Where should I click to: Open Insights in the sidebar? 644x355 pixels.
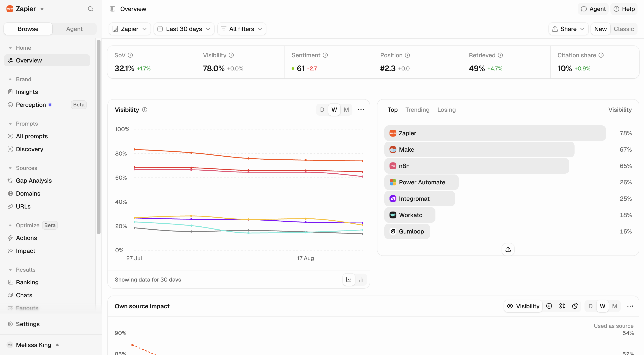coord(47,92)
